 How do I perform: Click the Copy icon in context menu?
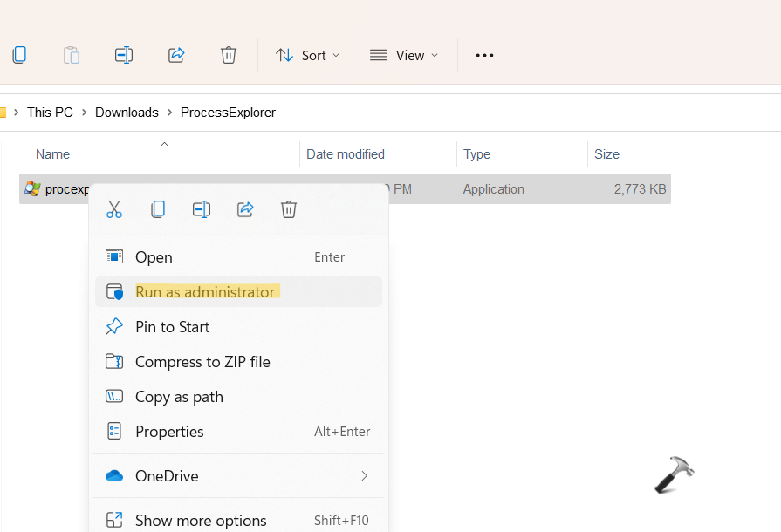158,209
